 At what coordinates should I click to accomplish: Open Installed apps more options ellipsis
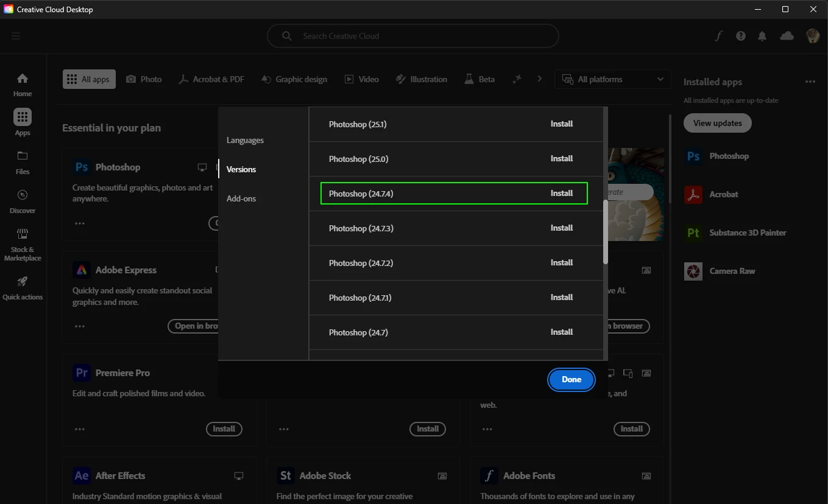(x=810, y=82)
